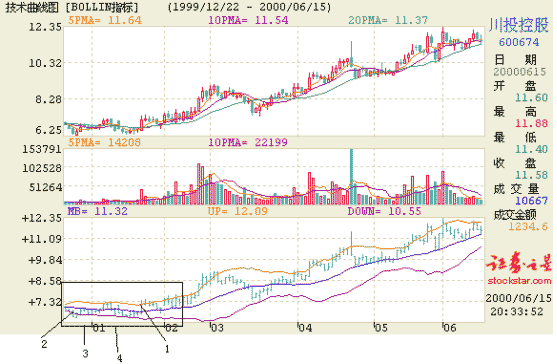The image size is (557, 364).
Task: Click the tallest teal volume bar
Action: 352,176
